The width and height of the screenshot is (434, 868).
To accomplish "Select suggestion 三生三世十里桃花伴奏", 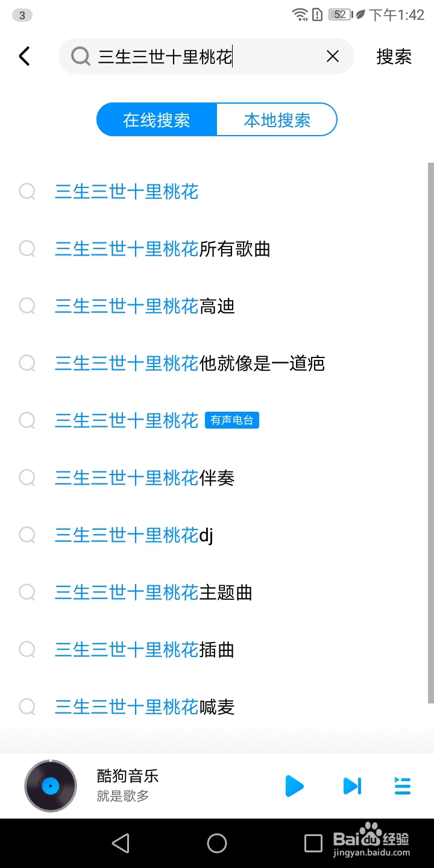I will pyautogui.click(x=145, y=478).
